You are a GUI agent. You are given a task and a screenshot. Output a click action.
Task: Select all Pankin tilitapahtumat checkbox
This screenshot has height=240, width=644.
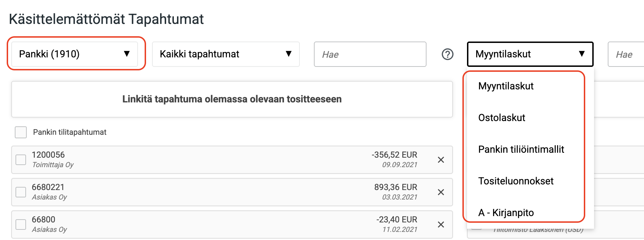pyautogui.click(x=21, y=132)
